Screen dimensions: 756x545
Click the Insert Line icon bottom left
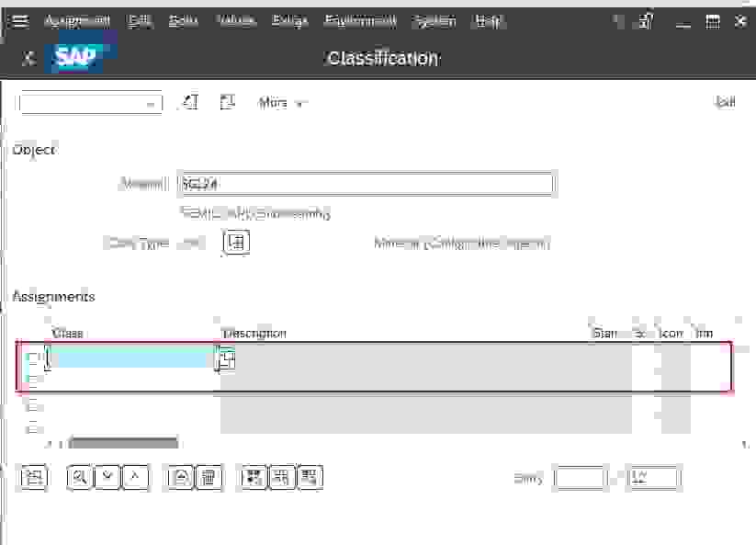pyautogui.click(x=33, y=477)
